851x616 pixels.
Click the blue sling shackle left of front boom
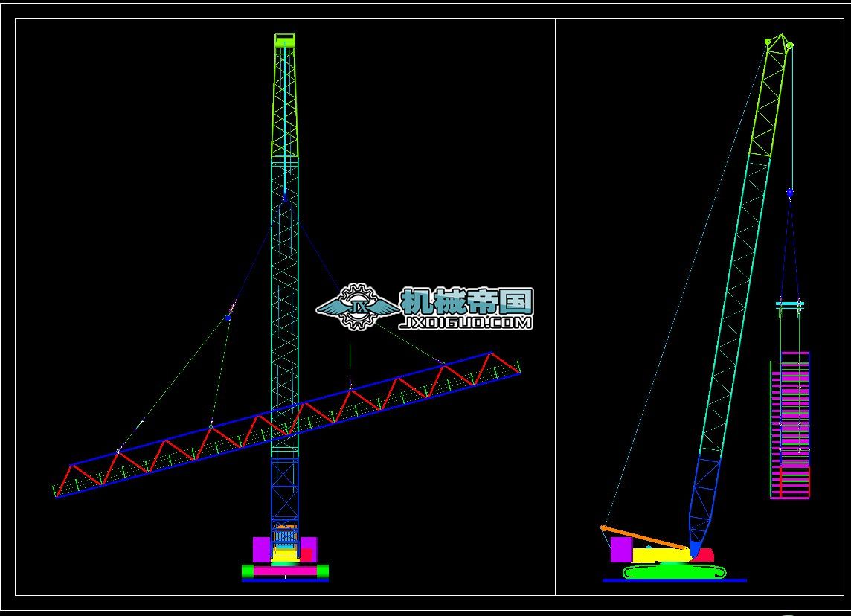point(228,318)
